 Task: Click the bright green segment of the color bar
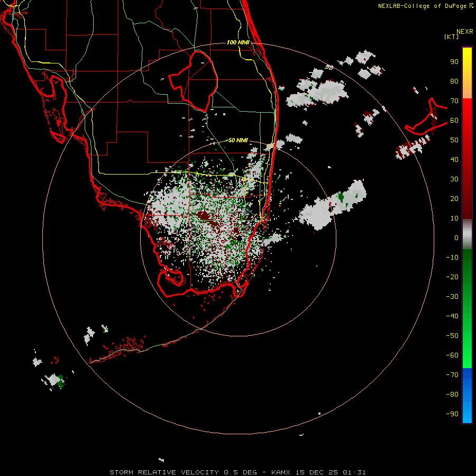click(467, 309)
